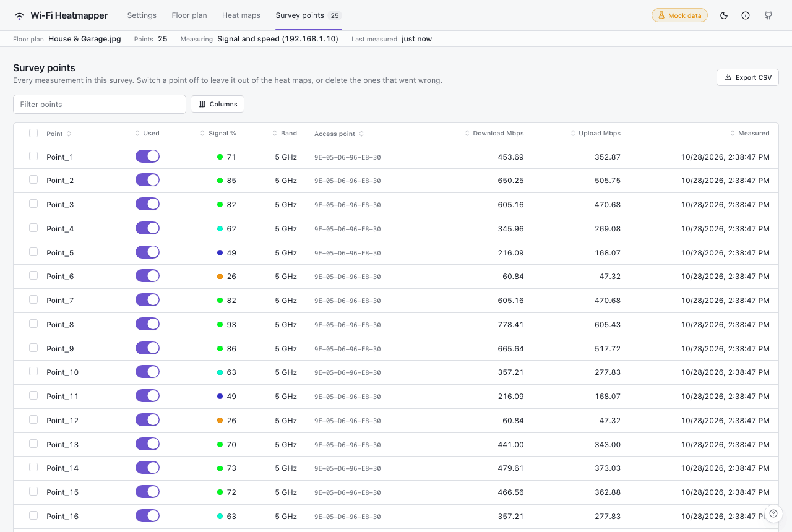This screenshot has width=792, height=532.
Task: Tick the select-all checkbox in the table header
Action: [33, 133]
